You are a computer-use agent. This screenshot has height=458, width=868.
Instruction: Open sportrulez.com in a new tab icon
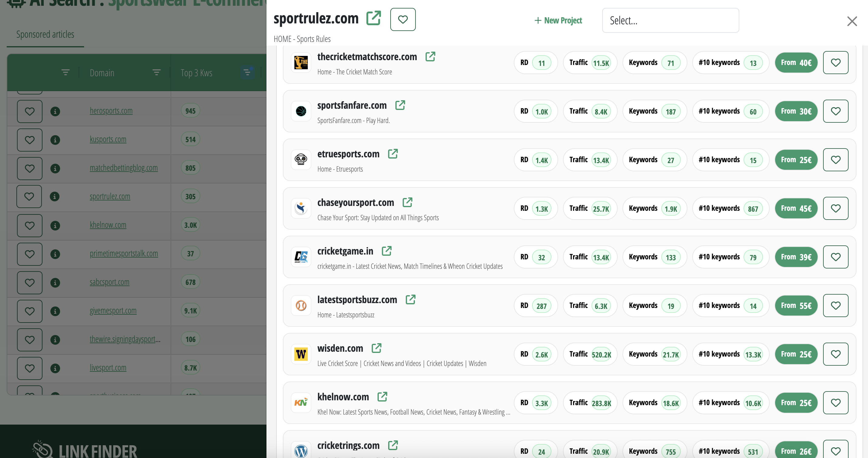[373, 18]
